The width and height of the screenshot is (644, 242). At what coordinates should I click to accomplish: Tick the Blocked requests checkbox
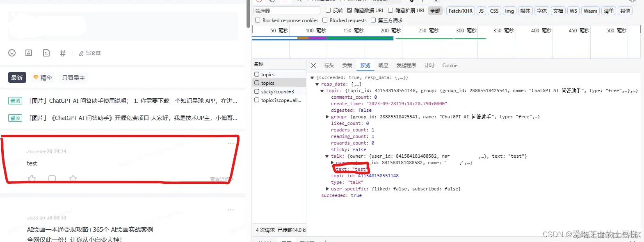click(325, 20)
